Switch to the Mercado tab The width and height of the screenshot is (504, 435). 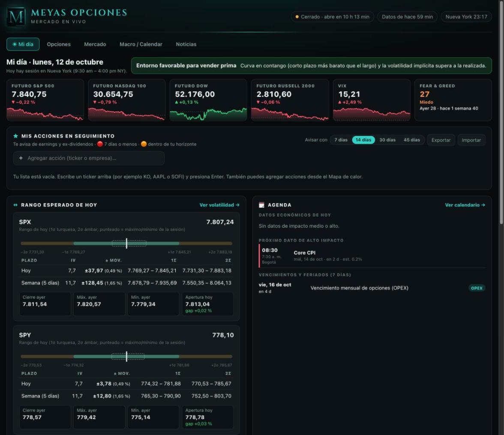(95, 44)
